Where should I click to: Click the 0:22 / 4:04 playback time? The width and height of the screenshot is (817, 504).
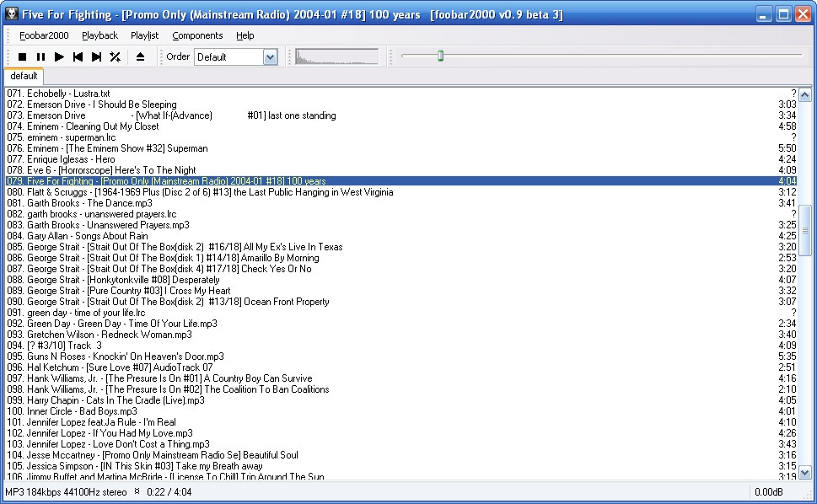(169, 492)
